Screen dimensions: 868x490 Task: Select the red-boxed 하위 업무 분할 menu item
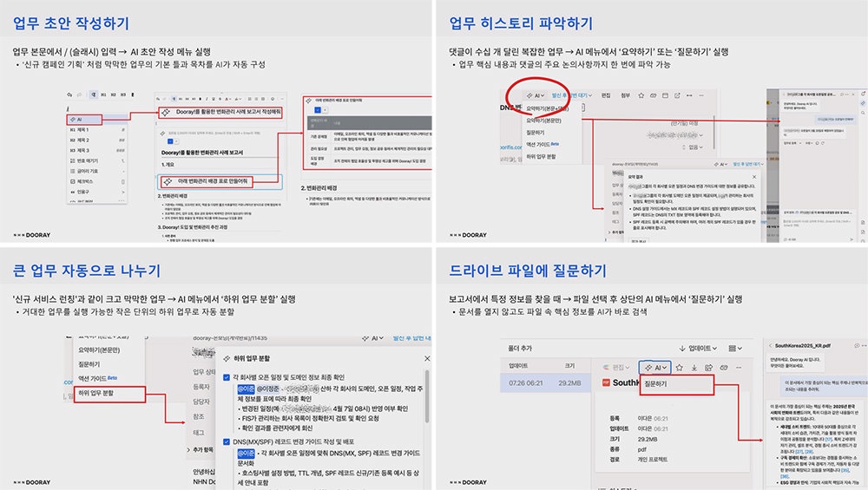(x=109, y=394)
